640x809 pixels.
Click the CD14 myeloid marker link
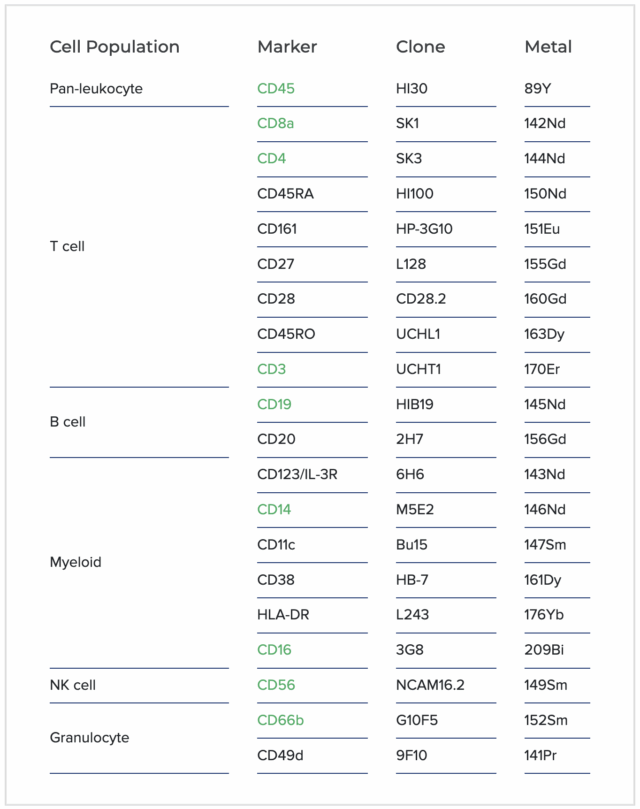click(x=274, y=509)
